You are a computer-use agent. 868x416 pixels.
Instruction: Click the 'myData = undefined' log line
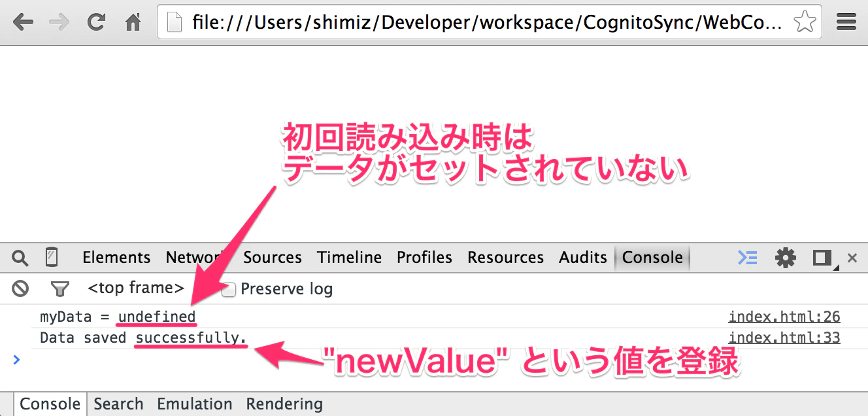pyautogui.click(x=118, y=317)
